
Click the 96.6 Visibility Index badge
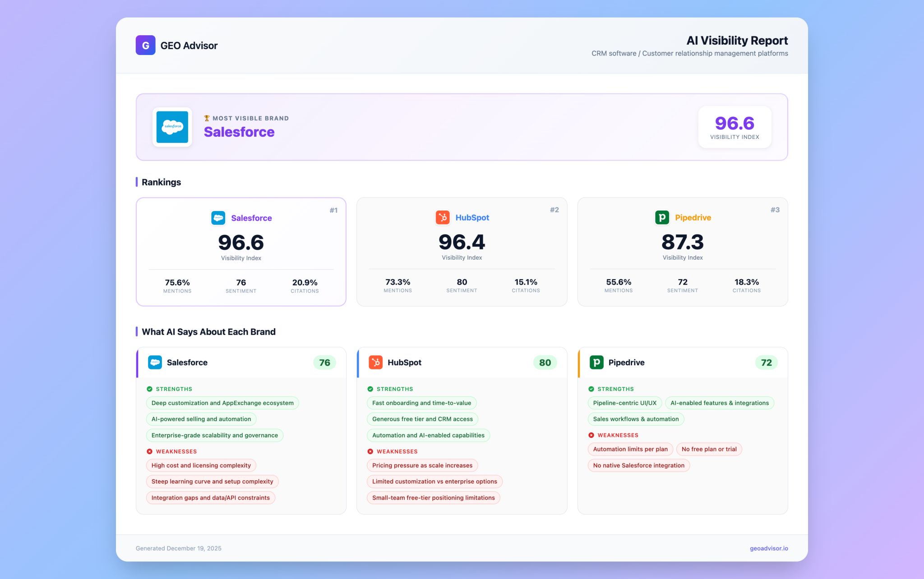(735, 127)
